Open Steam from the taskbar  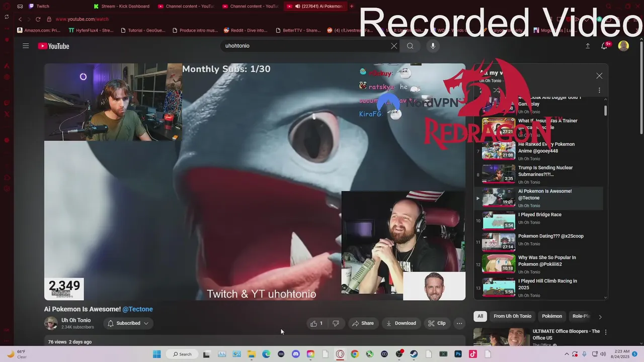coord(414,354)
